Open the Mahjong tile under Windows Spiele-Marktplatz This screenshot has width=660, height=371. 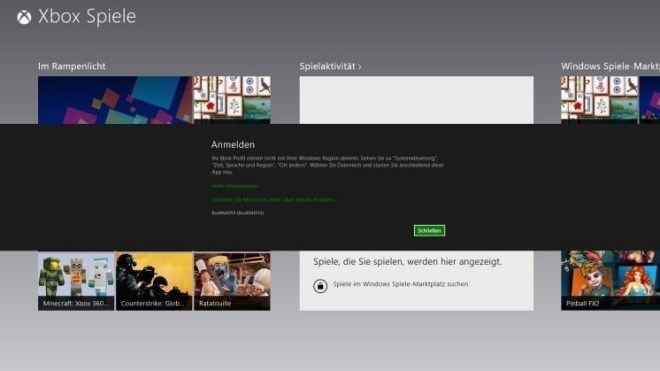click(x=599, y=100)
